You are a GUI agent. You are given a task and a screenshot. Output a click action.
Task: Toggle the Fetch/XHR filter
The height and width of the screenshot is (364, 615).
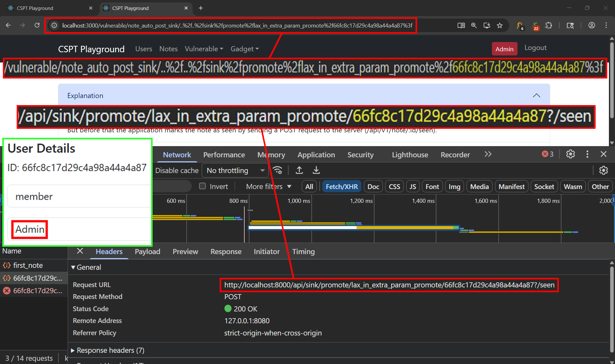pyautogui.click(x=341, y=186)
